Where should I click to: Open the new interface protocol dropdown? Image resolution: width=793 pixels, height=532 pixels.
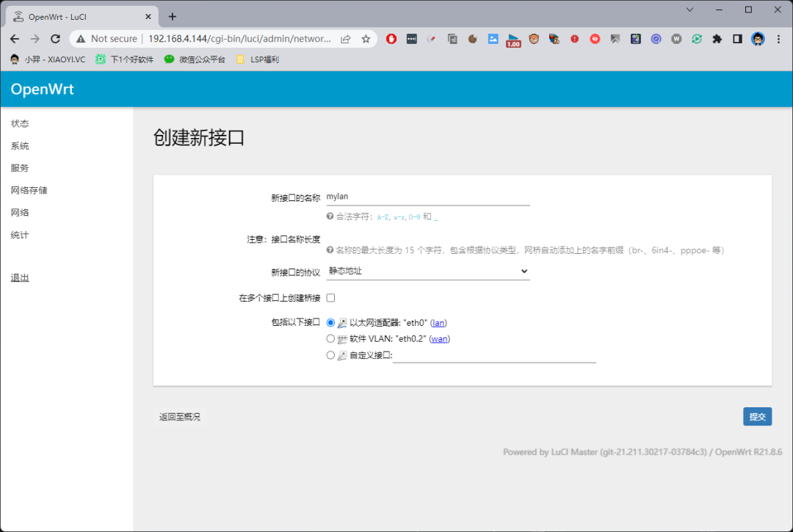pyautogui.click(x=428, y=272)
